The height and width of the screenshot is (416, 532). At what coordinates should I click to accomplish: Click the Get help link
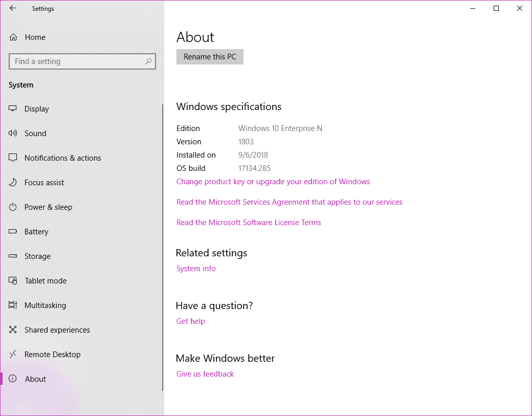[191, 321]
